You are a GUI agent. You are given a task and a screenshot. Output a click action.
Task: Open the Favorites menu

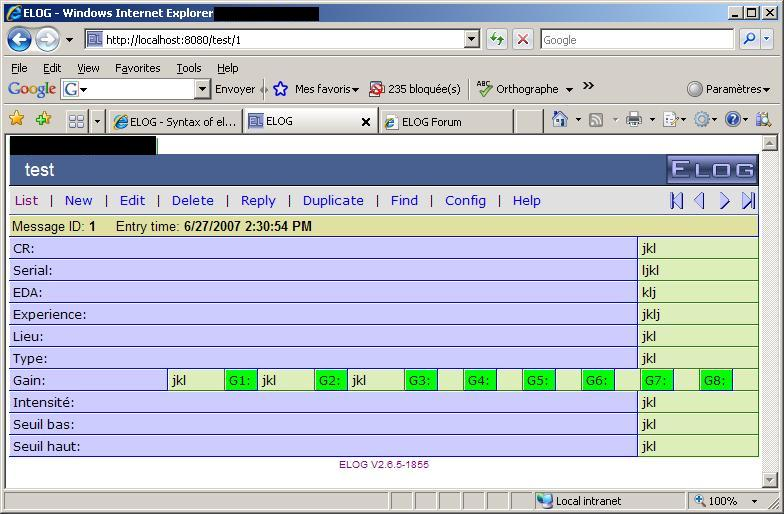[138, 68]
